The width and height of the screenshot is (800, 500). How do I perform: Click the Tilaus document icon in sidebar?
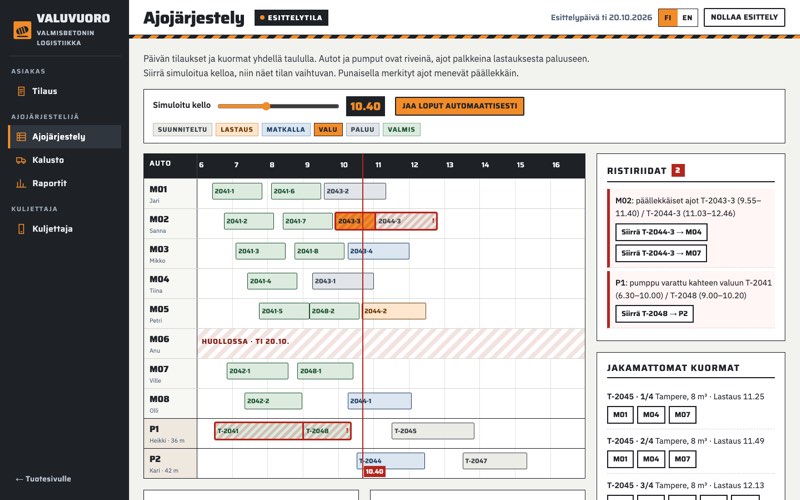coord(21,91)
